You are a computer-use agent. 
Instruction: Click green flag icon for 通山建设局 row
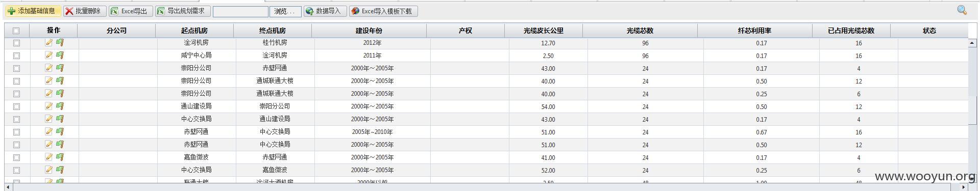[60, 106]
